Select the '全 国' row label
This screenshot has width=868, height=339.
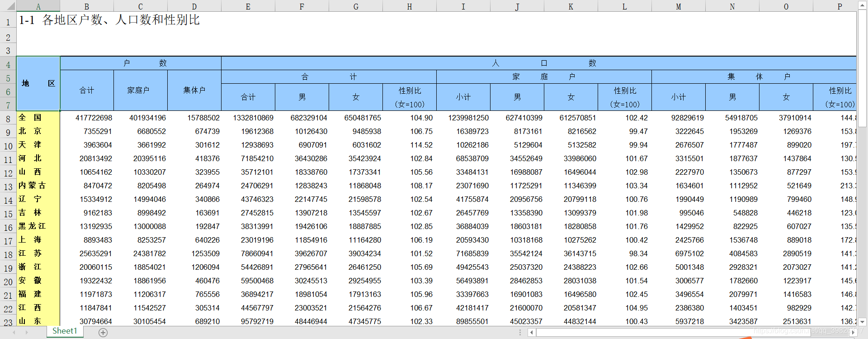click(x=38, y=118)
